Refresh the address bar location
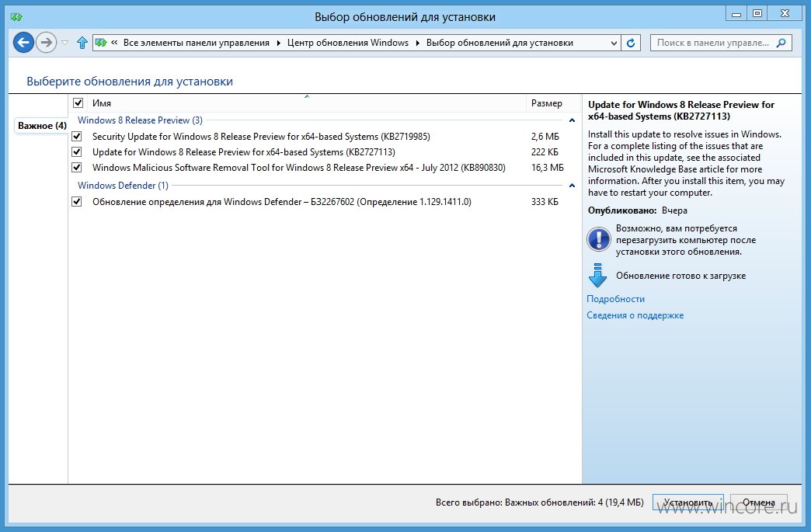This screenshot has height=532, width=811. pyautogui.click(x=631, y=43)
